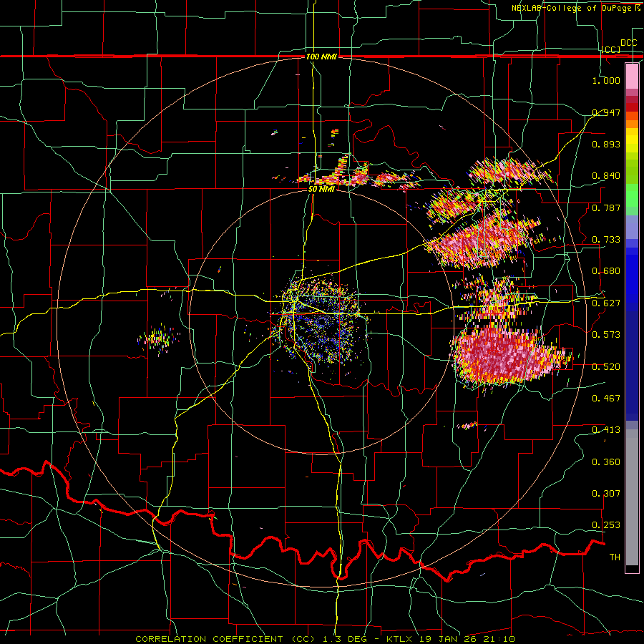
Task: Select the 0.413 legend value
Action: point(606,430)
